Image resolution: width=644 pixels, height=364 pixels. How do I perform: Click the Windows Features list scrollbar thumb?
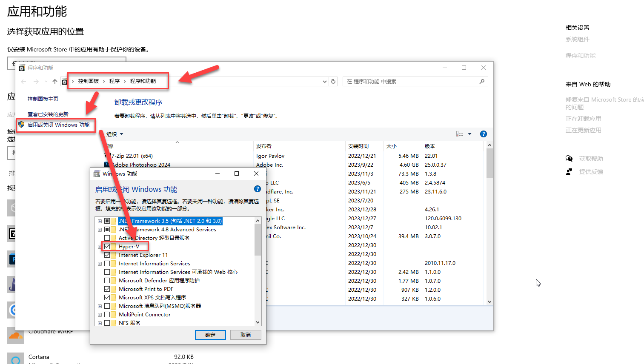click(258, 240)
